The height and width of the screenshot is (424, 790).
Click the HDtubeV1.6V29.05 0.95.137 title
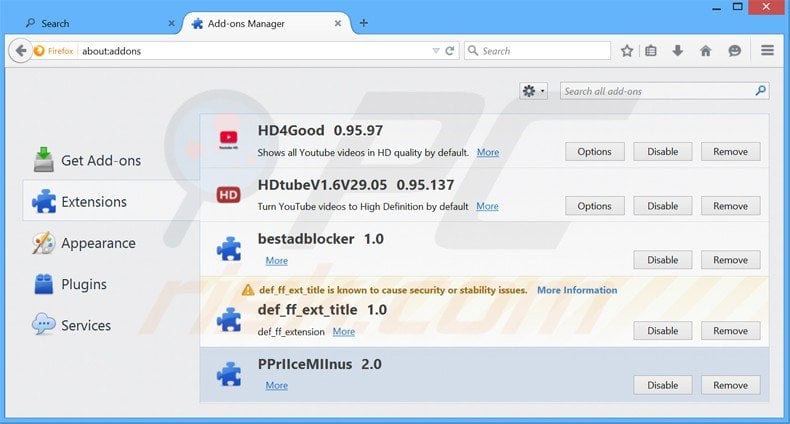356,185
